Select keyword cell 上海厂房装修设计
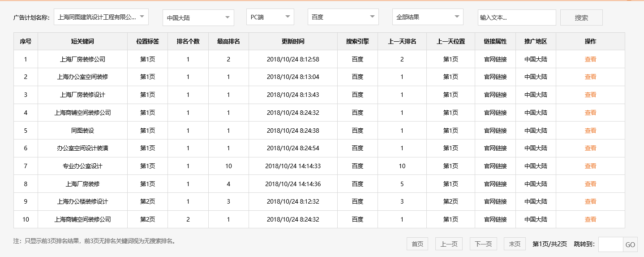 82,95
